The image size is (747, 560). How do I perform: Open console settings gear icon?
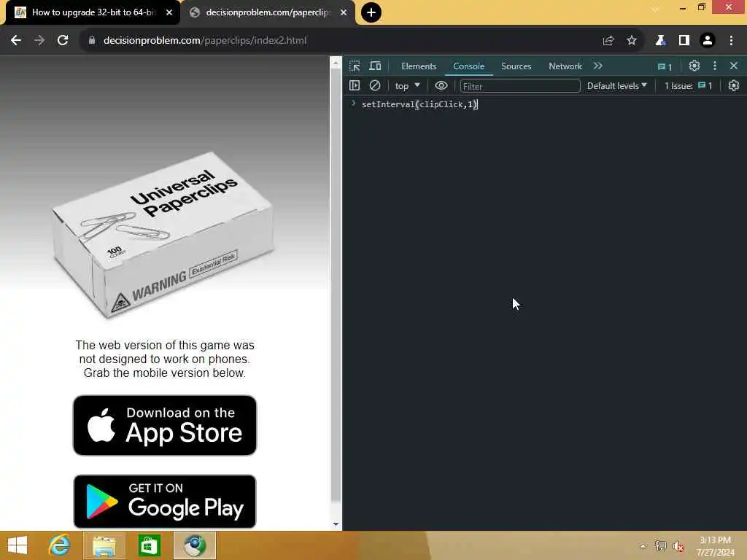734,85
